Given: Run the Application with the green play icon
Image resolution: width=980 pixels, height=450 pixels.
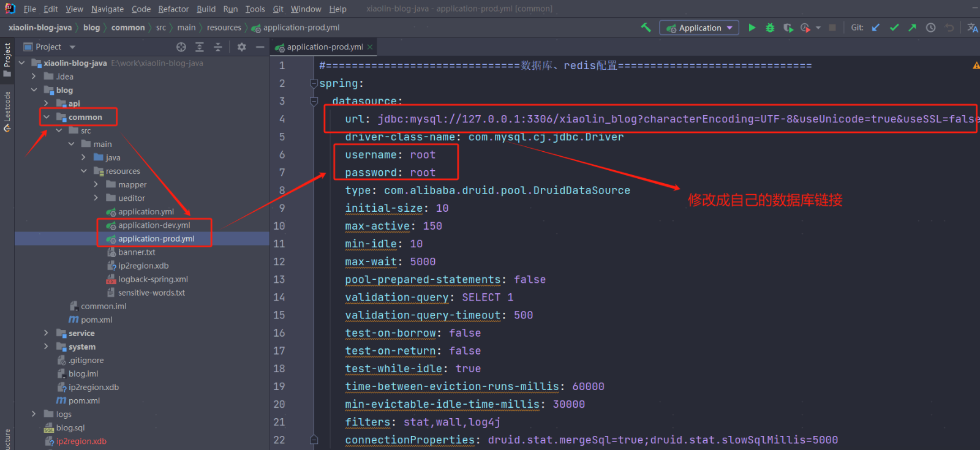Looking at the screenshot, I should pos(752,28).
